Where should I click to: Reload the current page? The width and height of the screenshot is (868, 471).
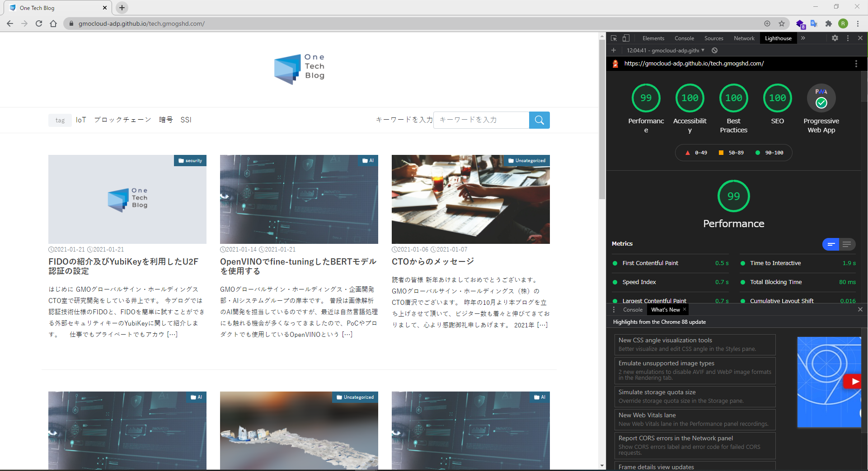coord(39,23)
